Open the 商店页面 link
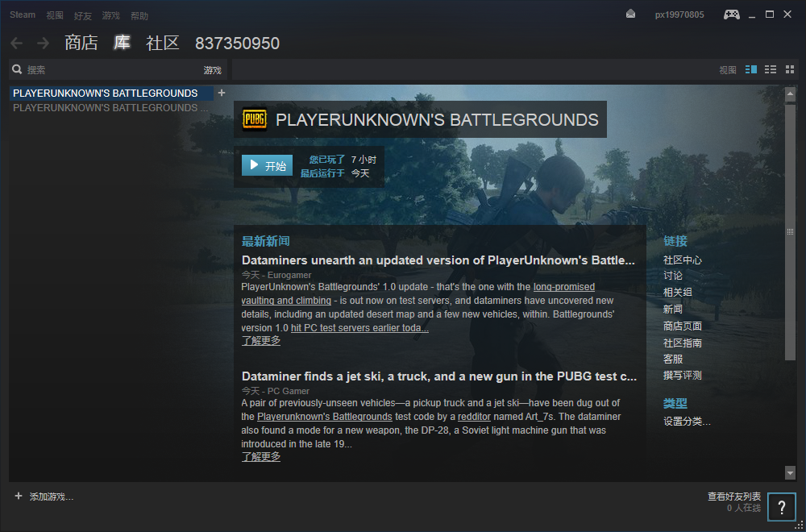The height and width of the screenshot is (532, 806). click(x=683, y=326)
